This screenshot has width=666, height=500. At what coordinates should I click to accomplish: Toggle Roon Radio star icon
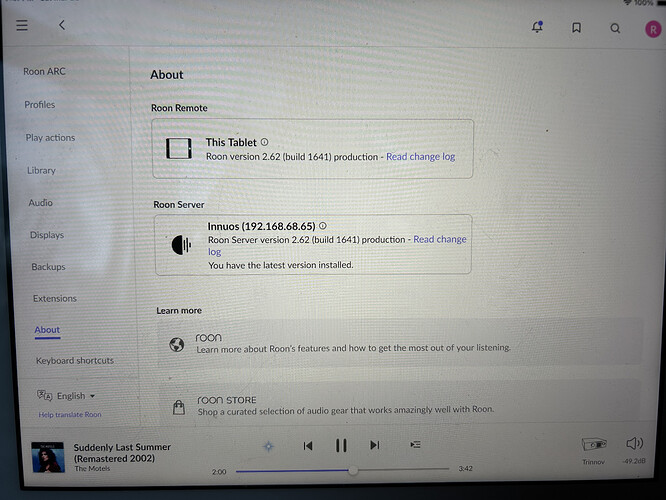click(x=268, y=446)
